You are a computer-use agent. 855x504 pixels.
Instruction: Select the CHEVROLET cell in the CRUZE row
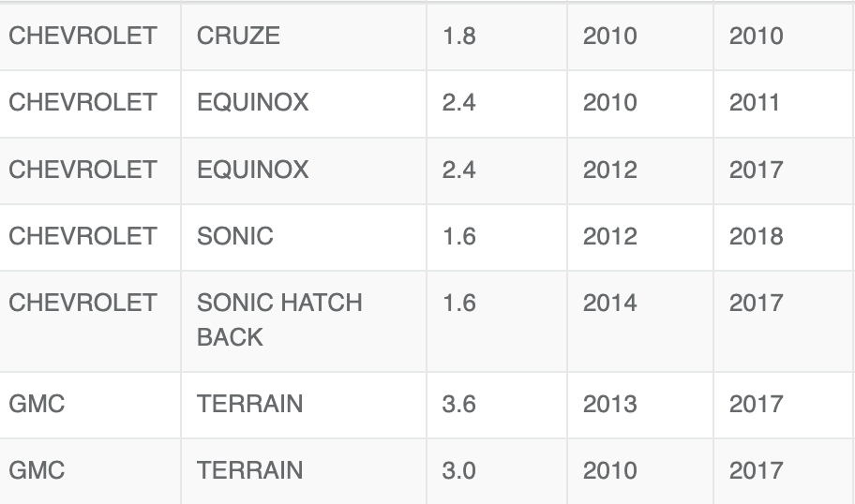coord(90,37)
